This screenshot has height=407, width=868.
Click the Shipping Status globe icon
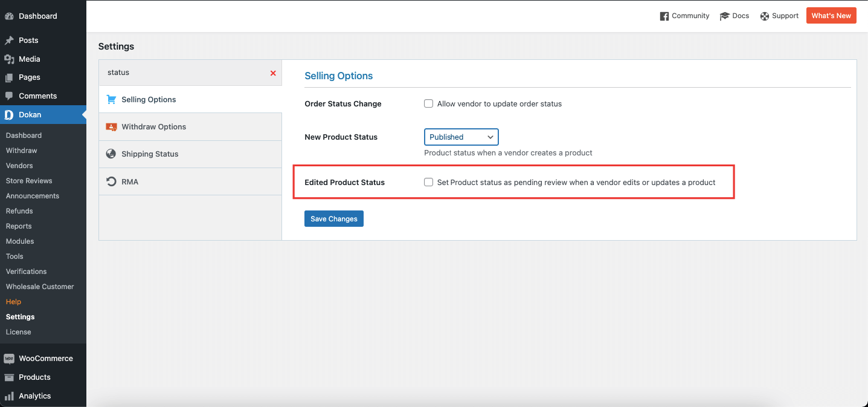[111, 154]
